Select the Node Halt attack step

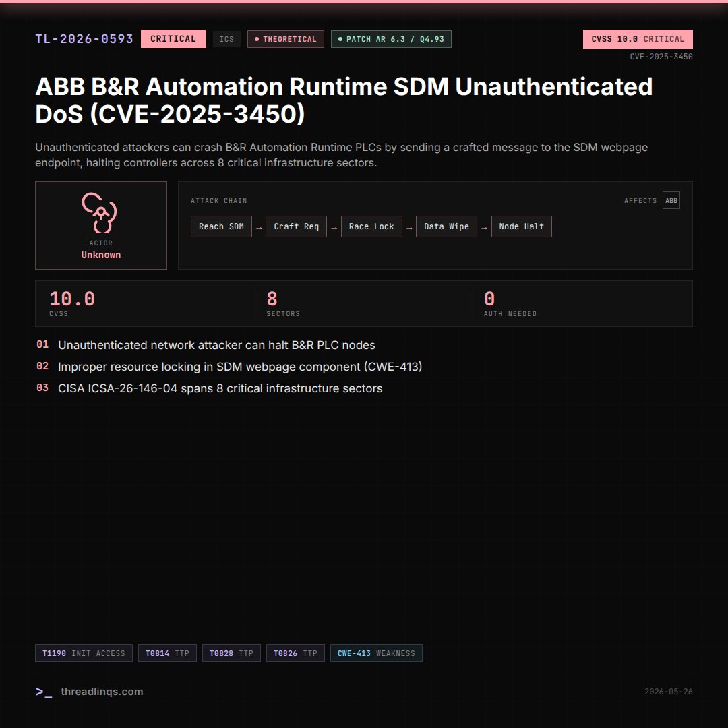[x=521, y=226]
